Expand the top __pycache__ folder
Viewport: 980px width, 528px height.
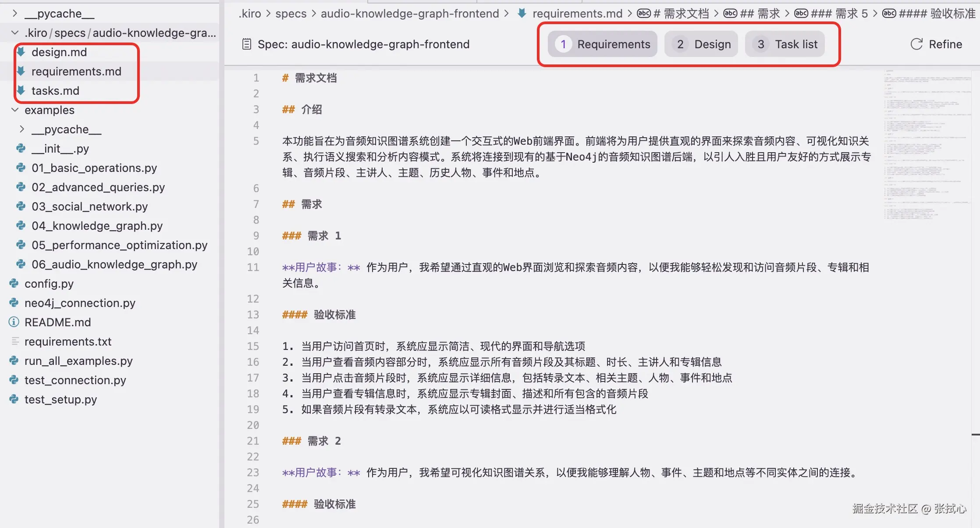pyautogui.click(x=15, y=14)
